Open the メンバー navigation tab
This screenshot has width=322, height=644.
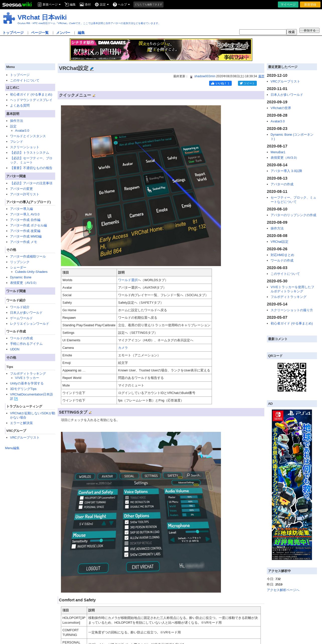63,33
